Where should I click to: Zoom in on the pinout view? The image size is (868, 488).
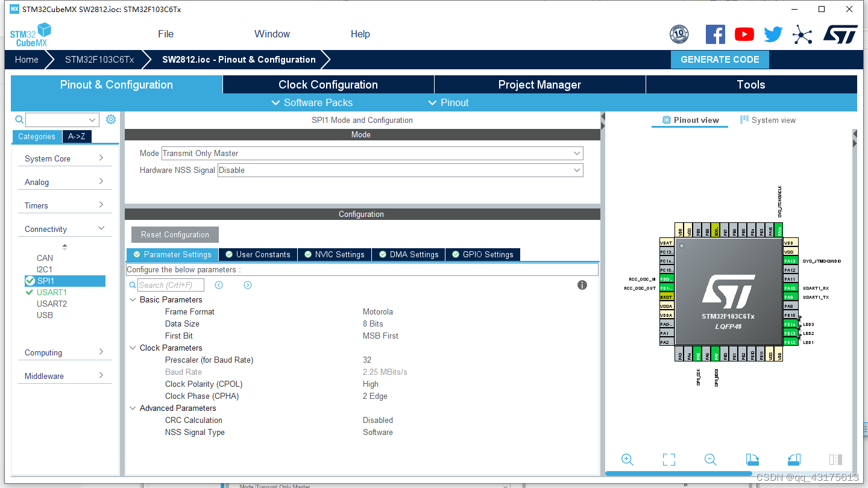click(x=627, y=460)
